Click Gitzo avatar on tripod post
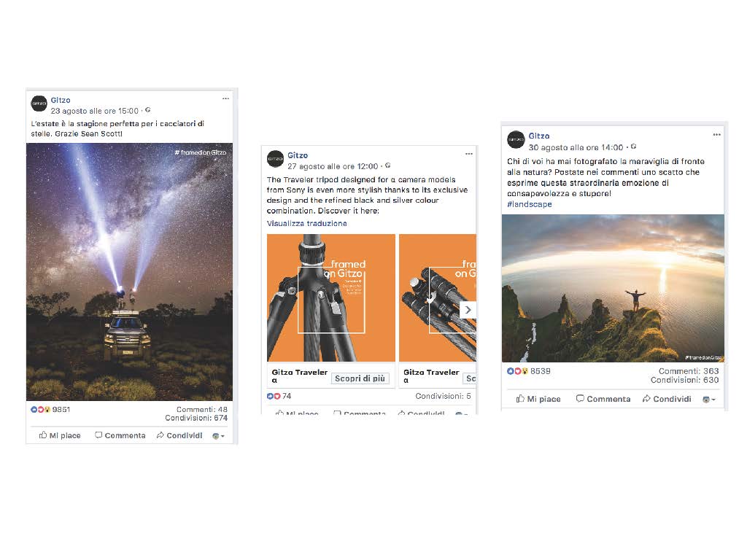The width and height of the screenshot is (747, 560). [275, 158]
